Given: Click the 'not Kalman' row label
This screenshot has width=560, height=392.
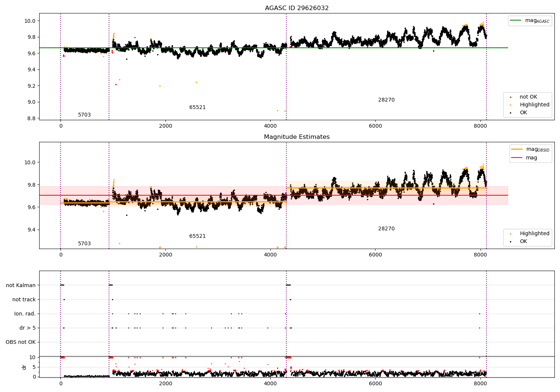Looking at the screenshot, I should coord(21,286).
